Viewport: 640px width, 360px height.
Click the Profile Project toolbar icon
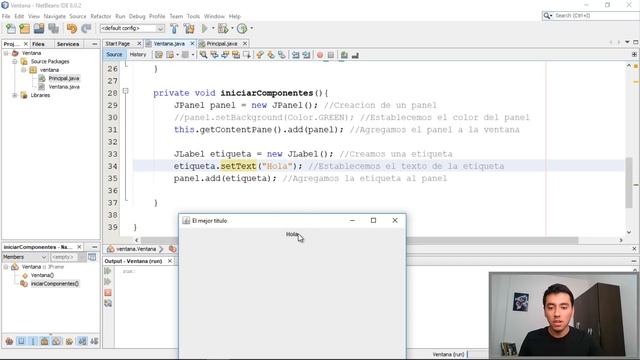point(242,28)
